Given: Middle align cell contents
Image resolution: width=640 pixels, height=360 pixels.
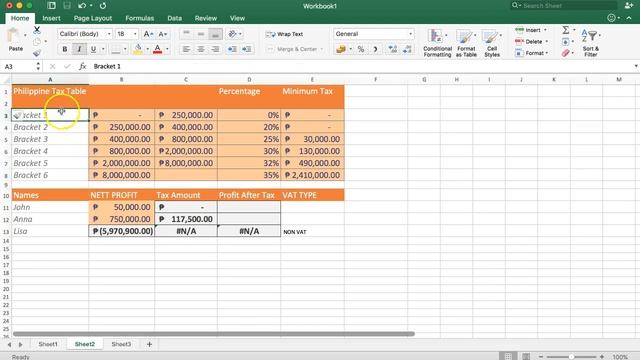Looking at the screenshot, I should click(201, 34).
